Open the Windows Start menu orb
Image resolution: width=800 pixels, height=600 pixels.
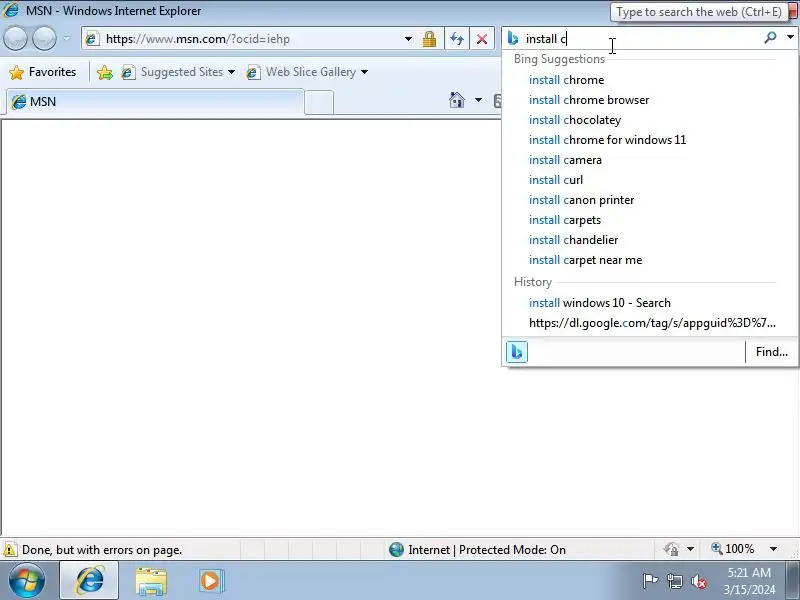pyautogui.click(x=27, y=580)
